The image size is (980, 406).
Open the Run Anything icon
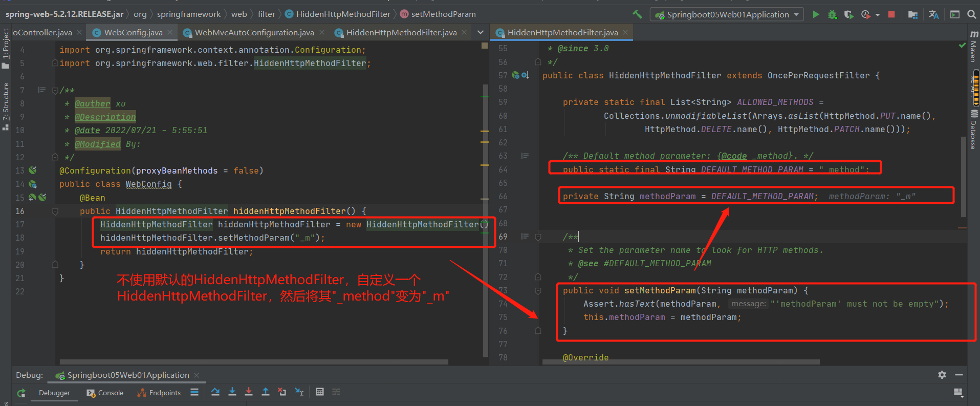point(955,14)
